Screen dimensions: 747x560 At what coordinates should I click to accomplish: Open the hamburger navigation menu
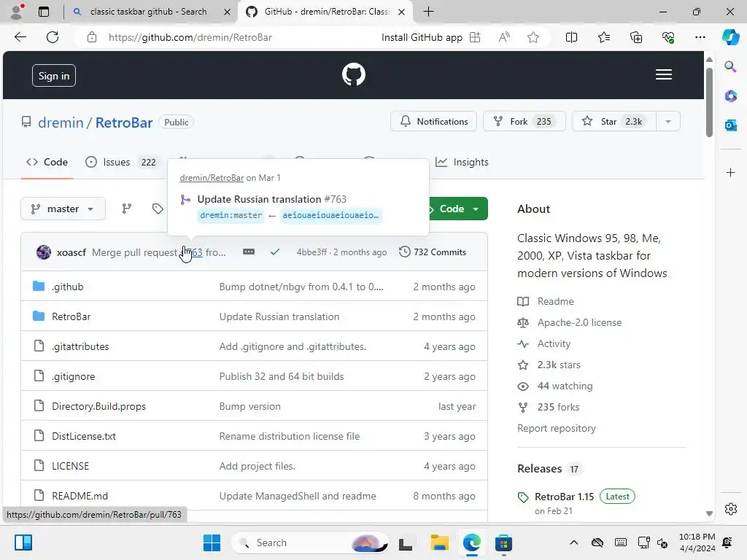pyautogui.click(x=664, y=75)
